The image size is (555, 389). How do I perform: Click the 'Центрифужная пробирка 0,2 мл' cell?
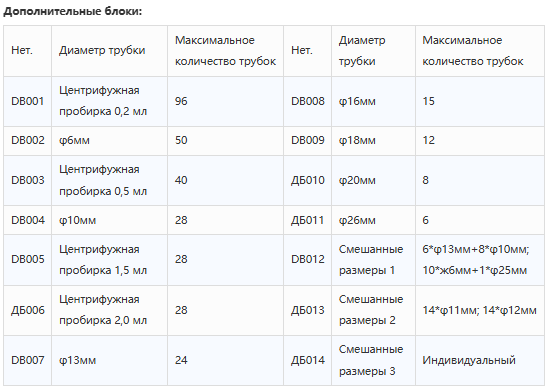point(109,101)
